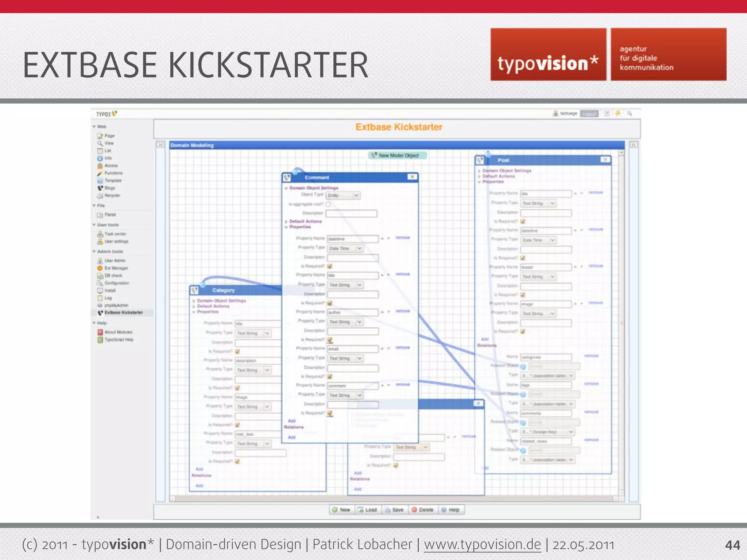Open the Install module
This screenshot has width=747, height=560.
pos(107,291)
